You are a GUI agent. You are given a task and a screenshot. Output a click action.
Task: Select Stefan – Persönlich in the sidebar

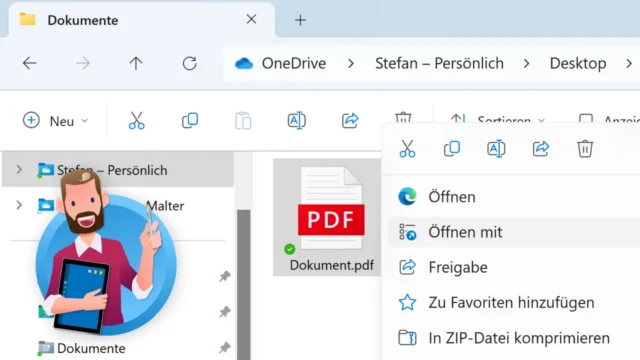click(x=118, y=169)
